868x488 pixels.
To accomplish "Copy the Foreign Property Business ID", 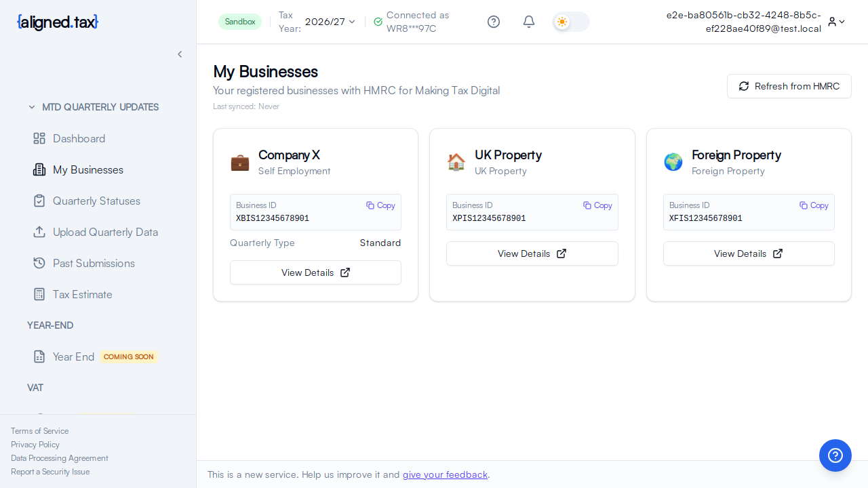I will (x=813, y=205).
